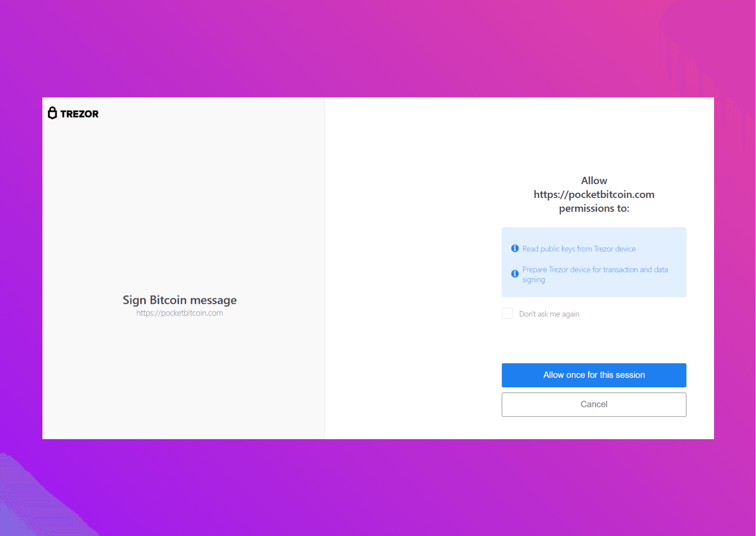
Task: Click the 'Don't ask me again' label
Action: [549, 314]
